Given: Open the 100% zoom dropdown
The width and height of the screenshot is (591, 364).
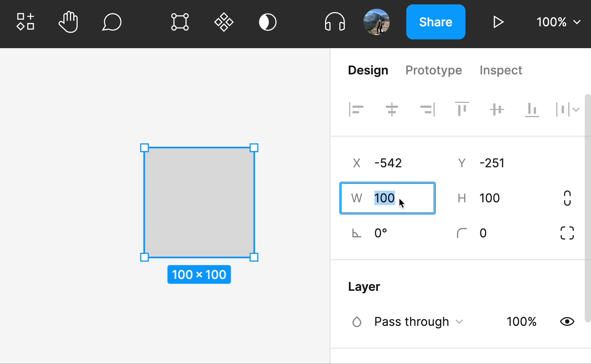Looking at the screenshot, I should click(x=558, y=22).
